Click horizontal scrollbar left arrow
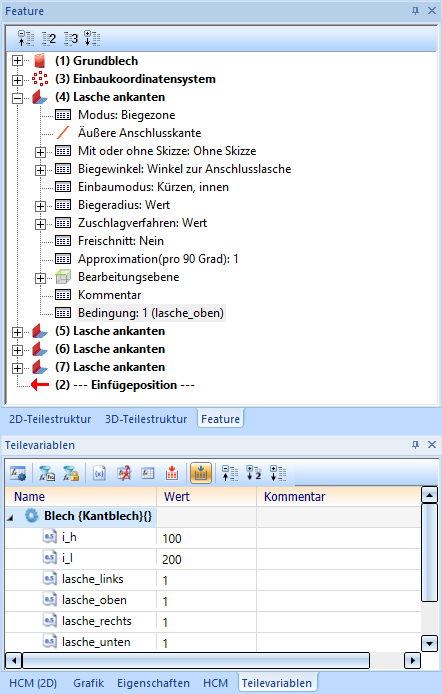Viewport: 442px width, 694px height. (14, 660)
